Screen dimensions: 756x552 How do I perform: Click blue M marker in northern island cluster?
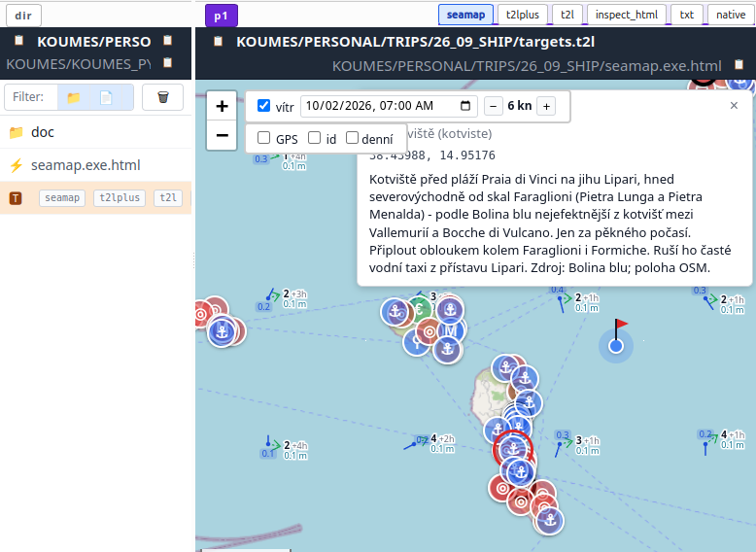[451, 330]
